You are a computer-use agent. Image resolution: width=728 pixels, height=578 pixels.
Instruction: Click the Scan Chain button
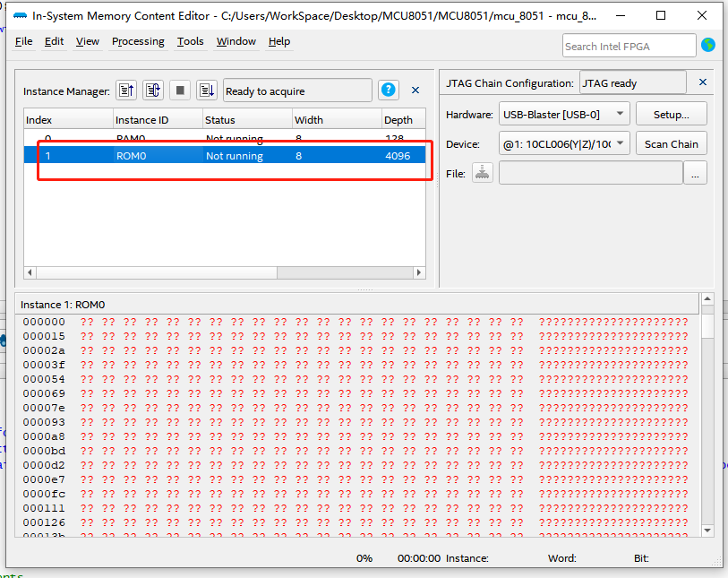click(671, 143)
